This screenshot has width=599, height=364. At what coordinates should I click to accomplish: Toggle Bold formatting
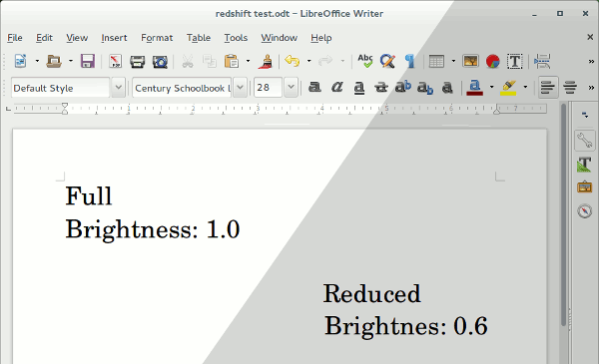[x=314, y=88]
